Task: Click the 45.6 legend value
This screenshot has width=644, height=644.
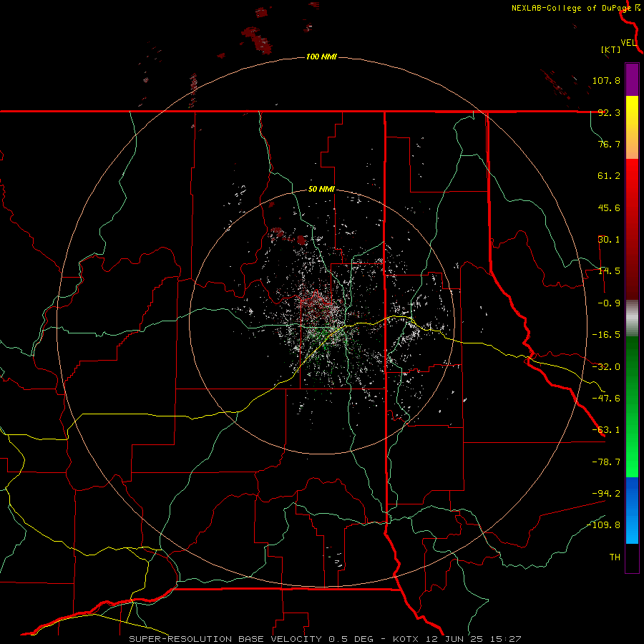Action: pyautogui.click(x=609, y=208)
